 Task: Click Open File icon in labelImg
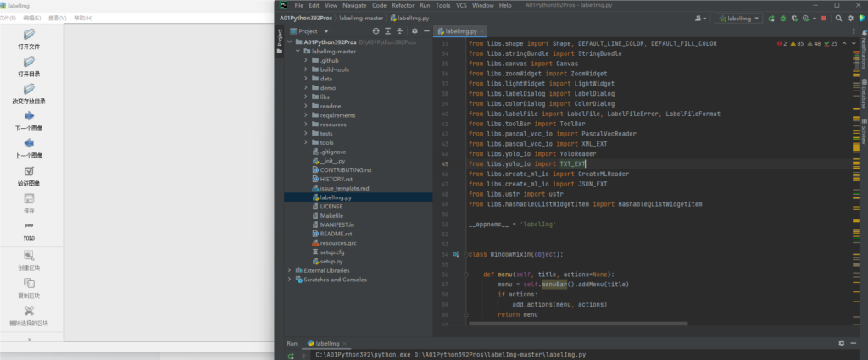tap(29, 34)
